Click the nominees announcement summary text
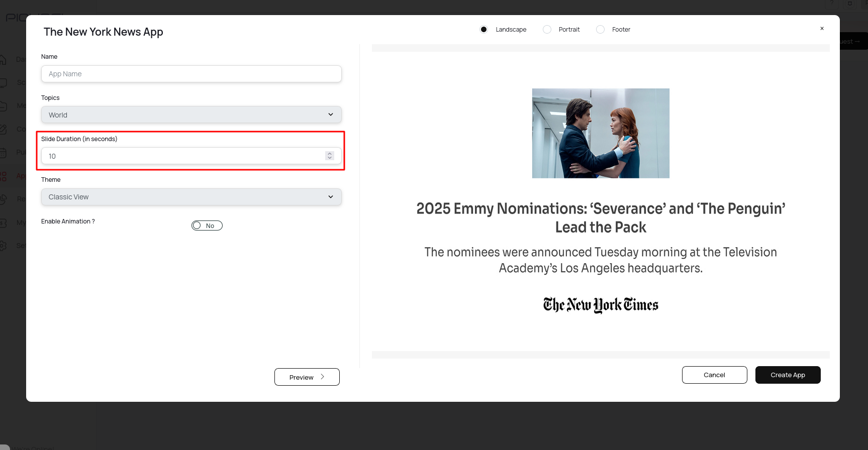The height and width of the screenshot is (450, 868). pyautogui.click(x=601, y=260)
